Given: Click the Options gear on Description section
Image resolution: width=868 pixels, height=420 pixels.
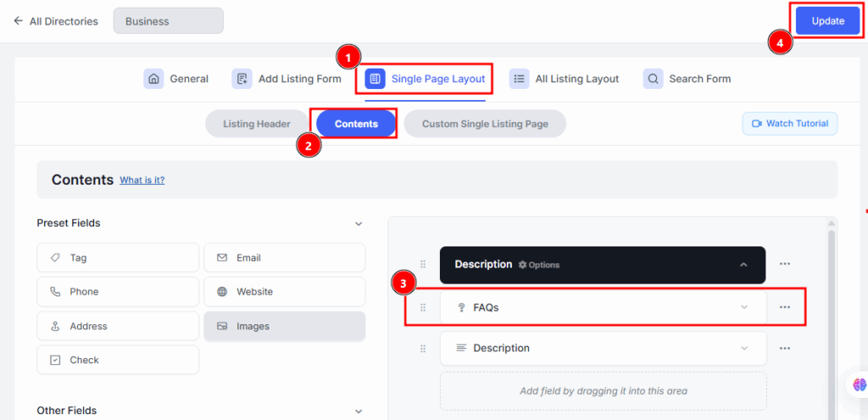Looking at the screenshot, I should pyautogui.click(x=539, y=265).
